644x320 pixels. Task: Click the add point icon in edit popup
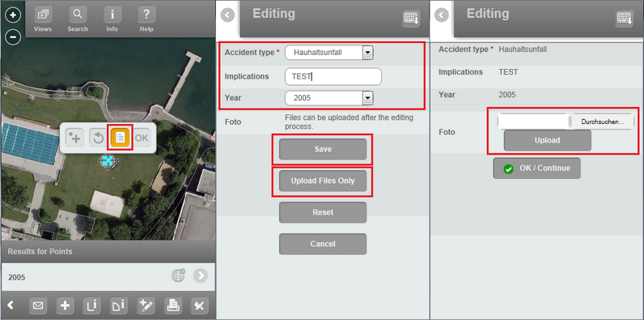[x=74, y=138]
